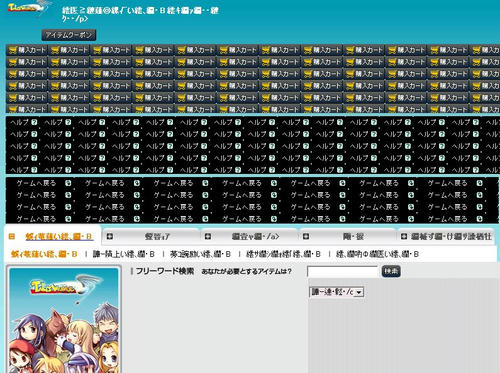500x373 pixels.
Task: Click the arrow on the category combo box
Action: (x=359, y=292)
